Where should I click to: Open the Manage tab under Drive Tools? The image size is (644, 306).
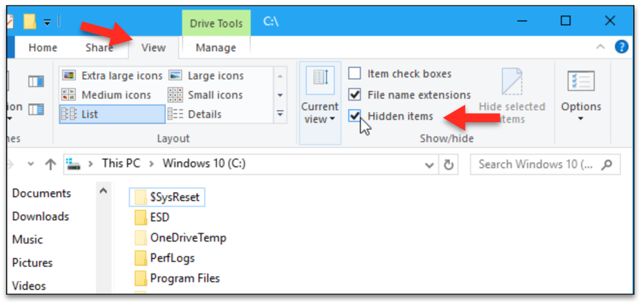click(215, 48)
